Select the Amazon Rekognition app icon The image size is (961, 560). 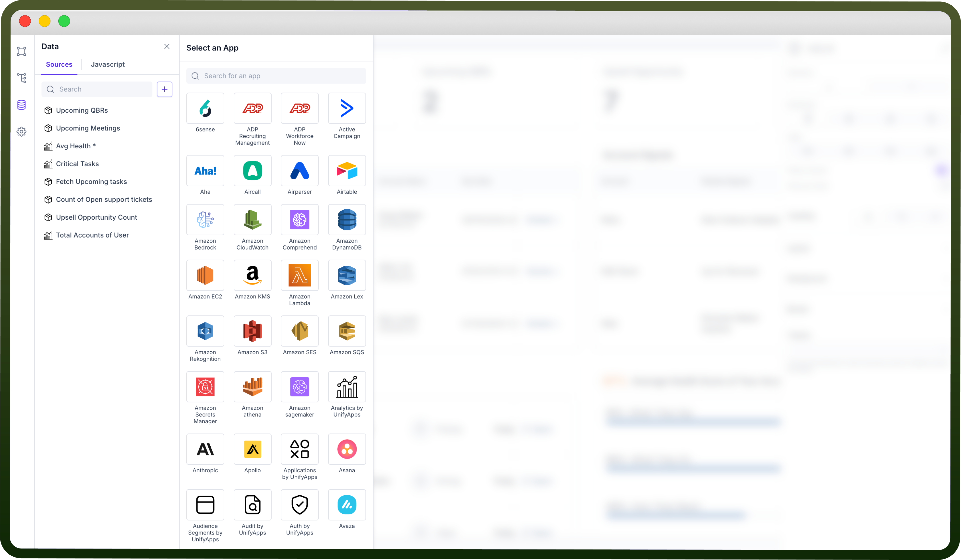coord(205,331)
